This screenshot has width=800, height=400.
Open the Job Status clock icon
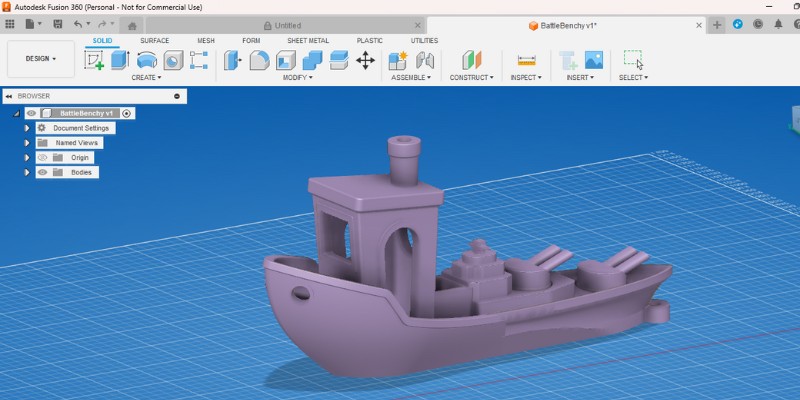click(758, 24)
